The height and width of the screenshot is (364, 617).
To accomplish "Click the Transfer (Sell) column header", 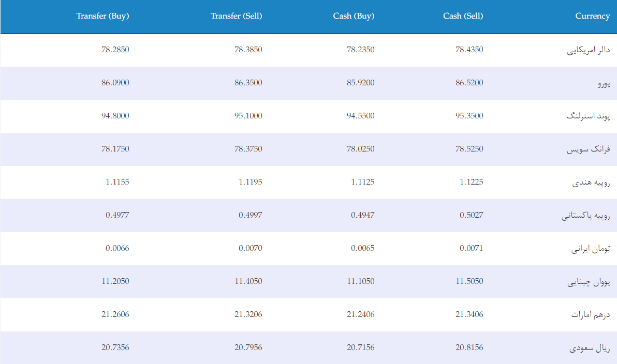I will pos(236,16).
